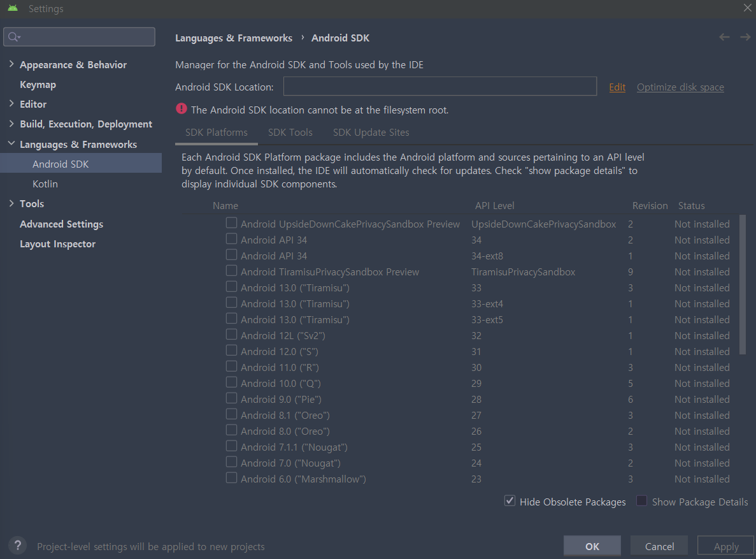The width and height of the screenshot is (756, 559).
Task: Tick Android 7.1.1 Nougat checkbox
Action: coord(231,446)
